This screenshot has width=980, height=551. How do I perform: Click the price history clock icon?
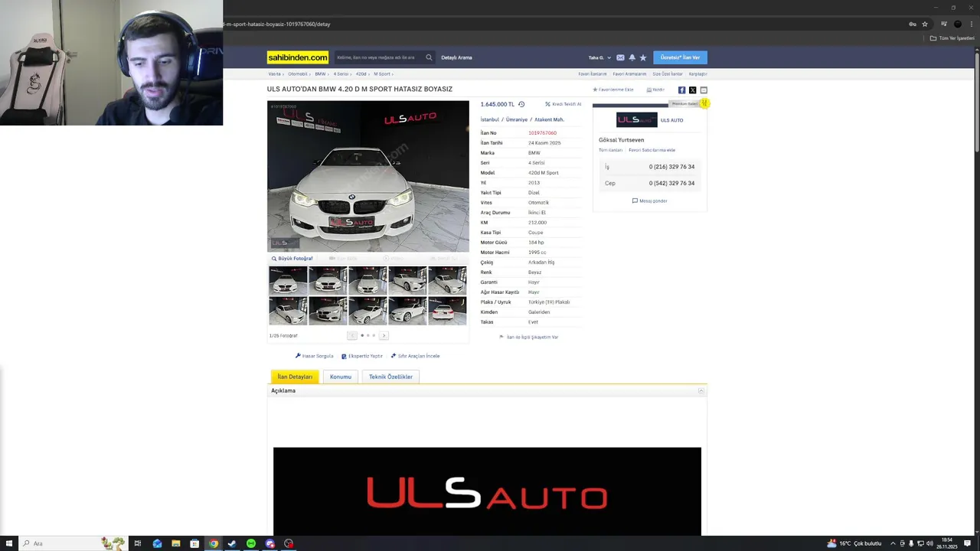pyautogui.click(x=521, y=104)
